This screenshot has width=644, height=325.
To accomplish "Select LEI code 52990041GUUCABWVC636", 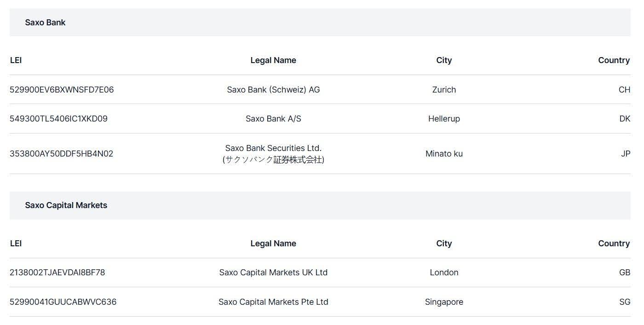I will (x=63, y=302).
